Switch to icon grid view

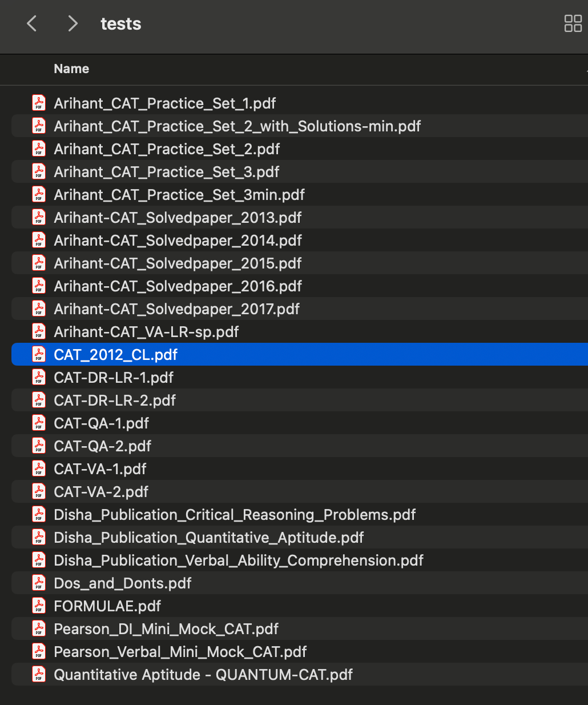(x=573, y=23)
